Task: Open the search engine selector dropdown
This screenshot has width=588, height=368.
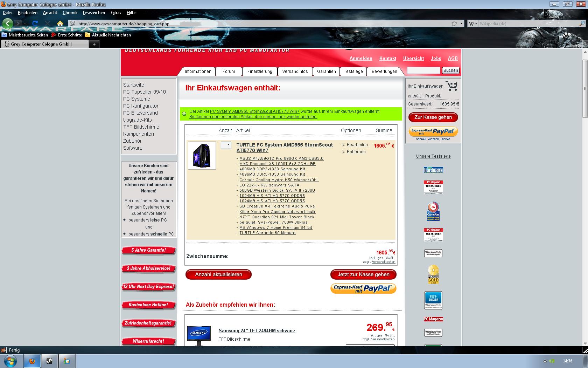Action: point(472,23)
